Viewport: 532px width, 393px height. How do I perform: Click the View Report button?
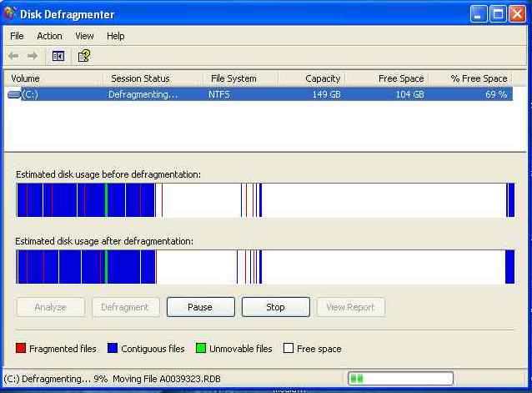[350, 307]
